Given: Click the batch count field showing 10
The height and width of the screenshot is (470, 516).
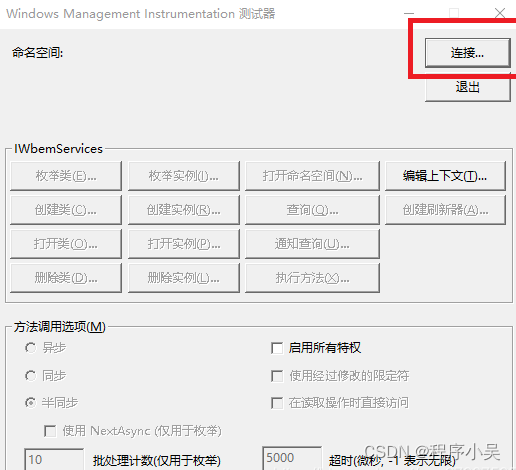Looking at the screenshot, I should point(54,459).
